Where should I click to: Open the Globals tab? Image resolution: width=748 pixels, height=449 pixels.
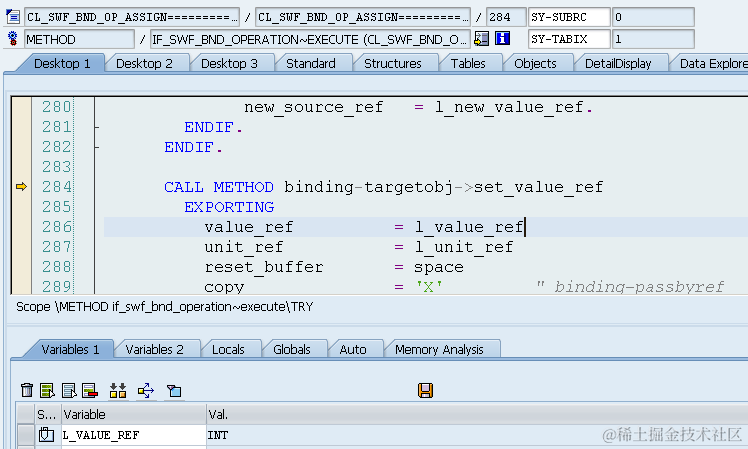[292, 349]
